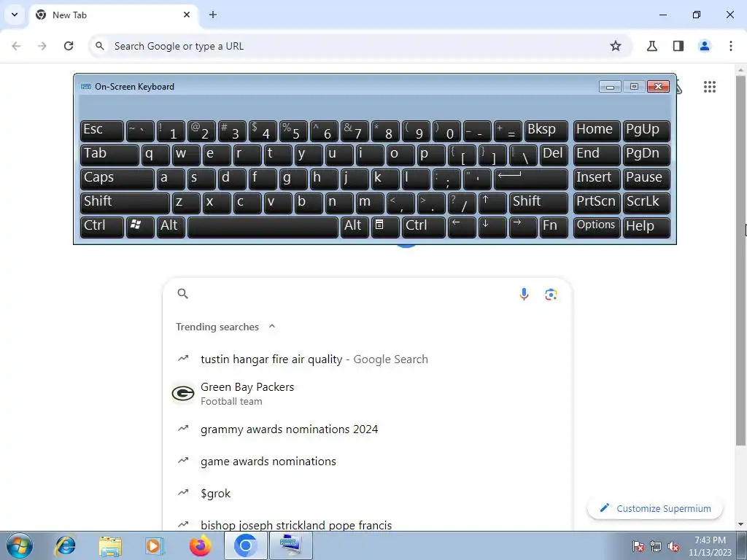Launch Internet Explorer from the taskbar
The height and width of the screenshot is (560, 747).
coord(65,545)
